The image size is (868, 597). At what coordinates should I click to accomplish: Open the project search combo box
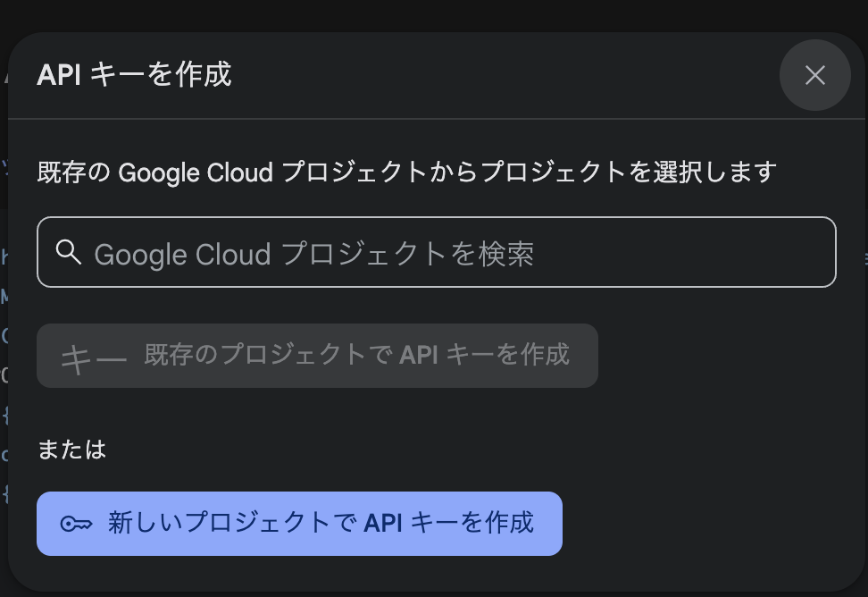pos(436,252)
